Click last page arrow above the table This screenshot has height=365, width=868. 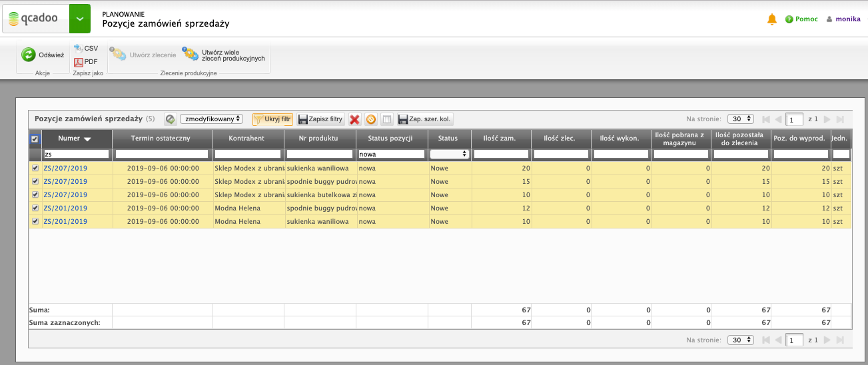[x=840, y=119]
